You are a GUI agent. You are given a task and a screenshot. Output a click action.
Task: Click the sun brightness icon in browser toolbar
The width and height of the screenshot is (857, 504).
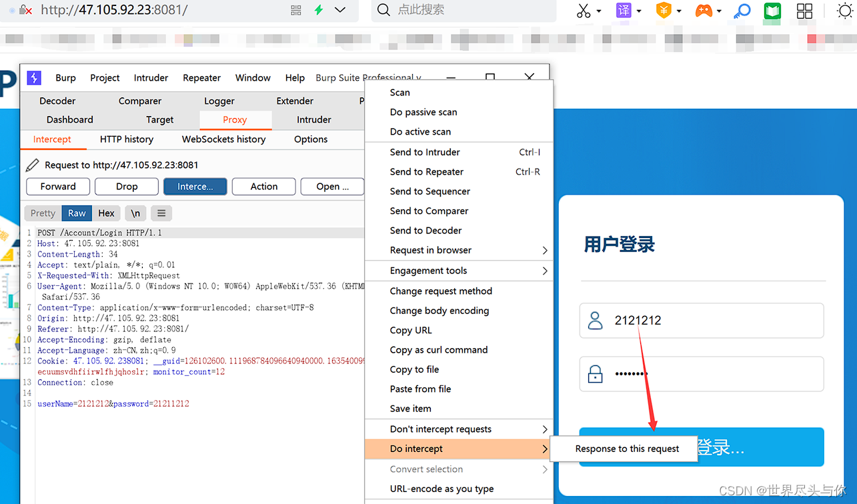click(x=844, y=11)
